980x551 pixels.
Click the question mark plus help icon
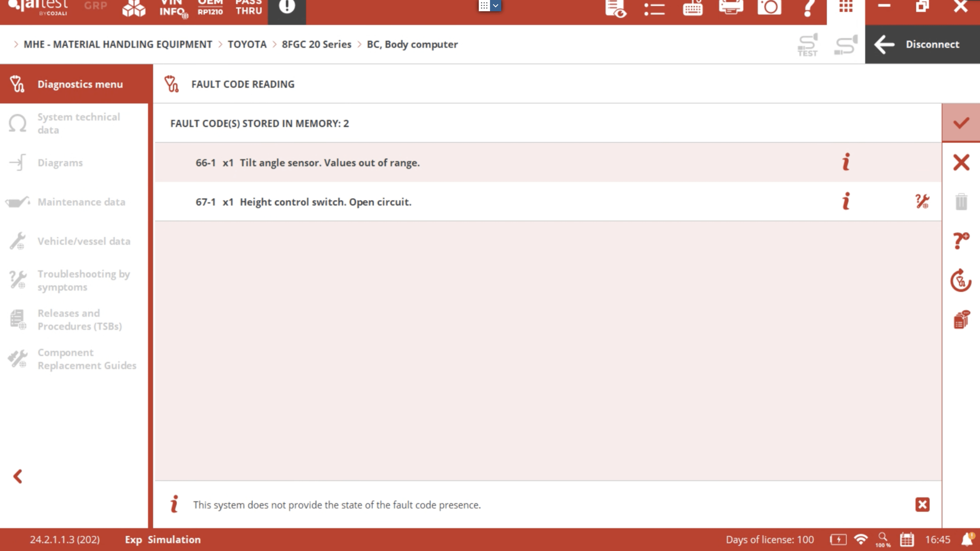click(961, 241)
